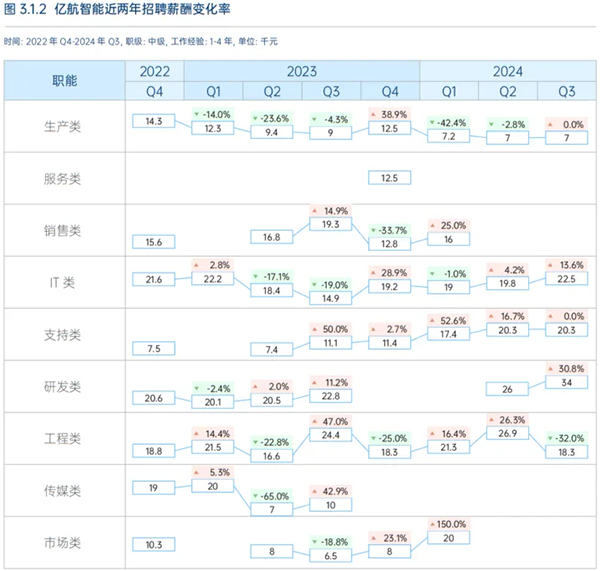Click the '服务类' row label
Viewport: 600px width, 571px height.
62,179
